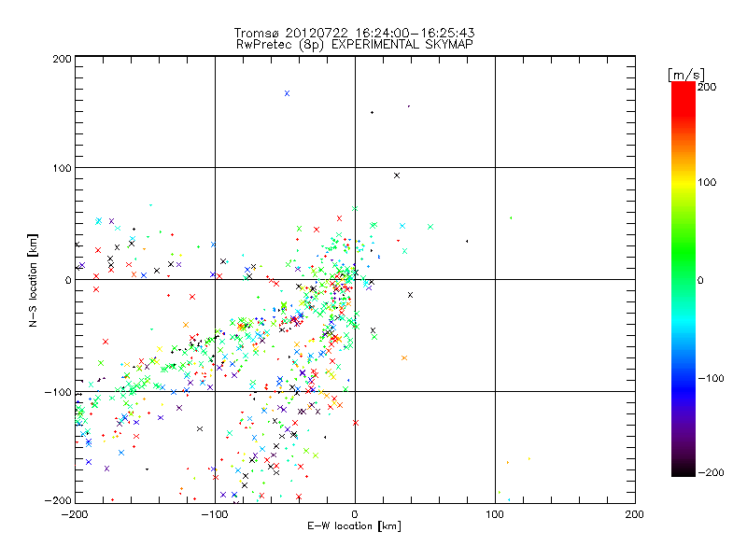Click the isolated blue X marker near top
The height and width of the screenshot is (560, 747).
point(287,93)
